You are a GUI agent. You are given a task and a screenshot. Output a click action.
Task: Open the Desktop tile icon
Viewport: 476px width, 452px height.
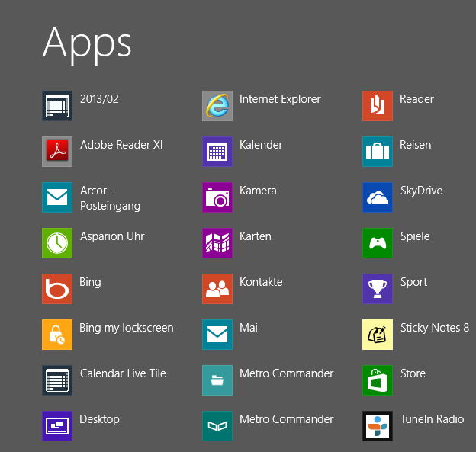[57, 426]
